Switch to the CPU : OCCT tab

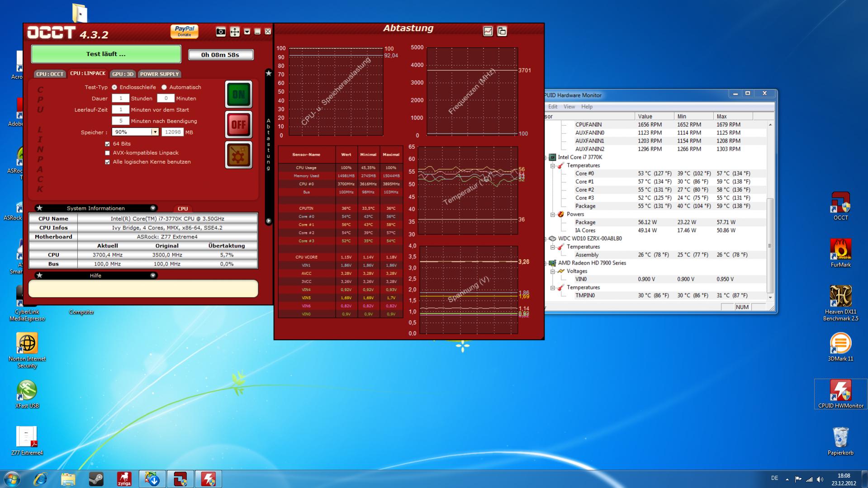click(x=50, y=74)
